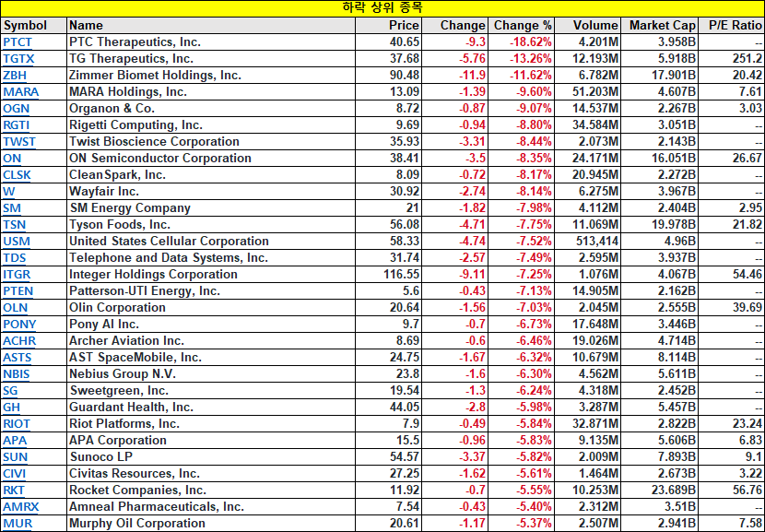This screenshot has width=765, height=532.
Task: Open the CIVI symbol link
Action: pos(14,473)
